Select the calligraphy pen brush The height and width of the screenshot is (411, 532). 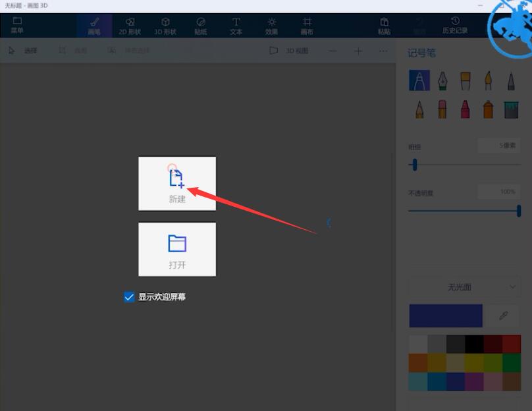442,80
